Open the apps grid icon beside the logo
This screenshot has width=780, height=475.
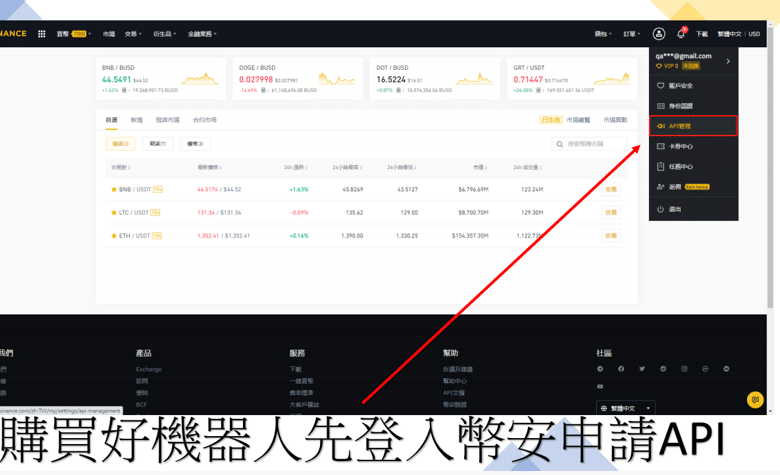[x=42, y=34]
